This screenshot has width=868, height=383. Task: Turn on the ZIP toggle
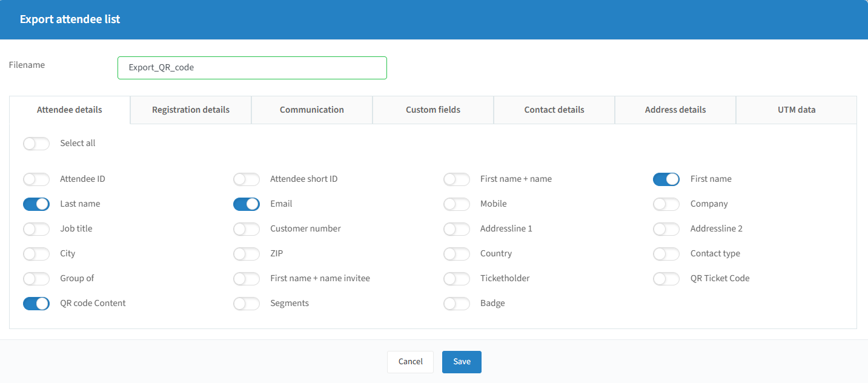pos(247,254)
